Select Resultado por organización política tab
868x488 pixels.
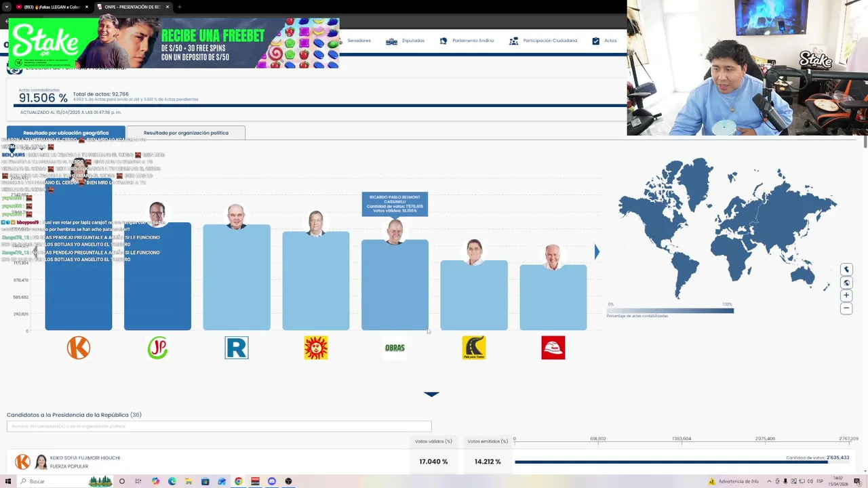186,133
